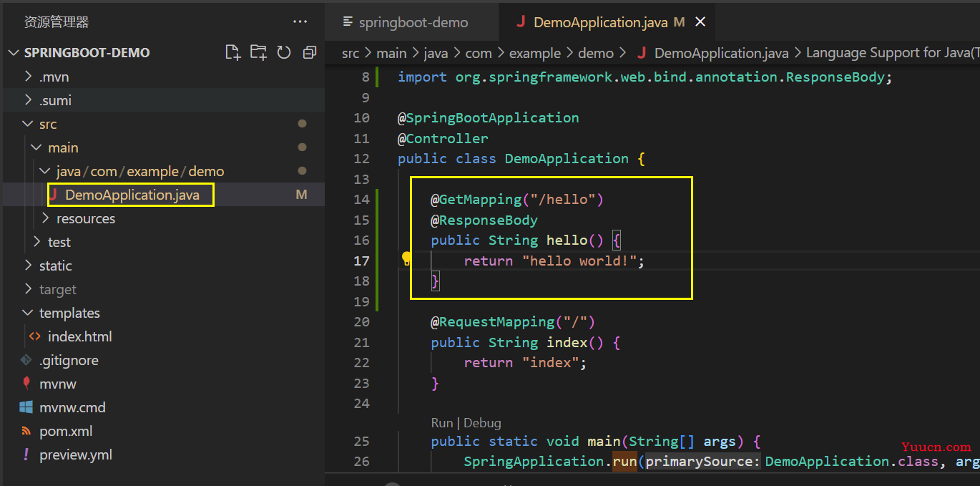The image size is (980, 486).
Task: Click the DemoApplication class name on line 12
Action: pyautogui.click(x=567, y=159)
